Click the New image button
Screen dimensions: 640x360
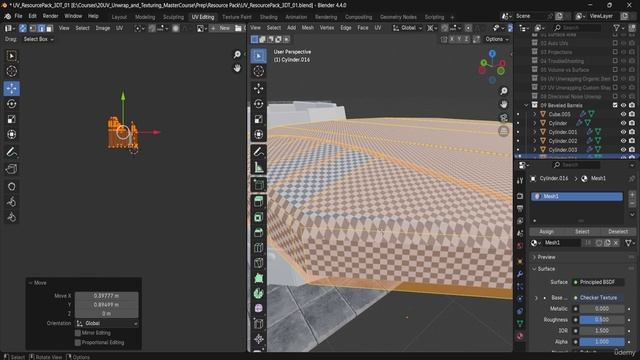pyautogui.click(x=221, y=28)
